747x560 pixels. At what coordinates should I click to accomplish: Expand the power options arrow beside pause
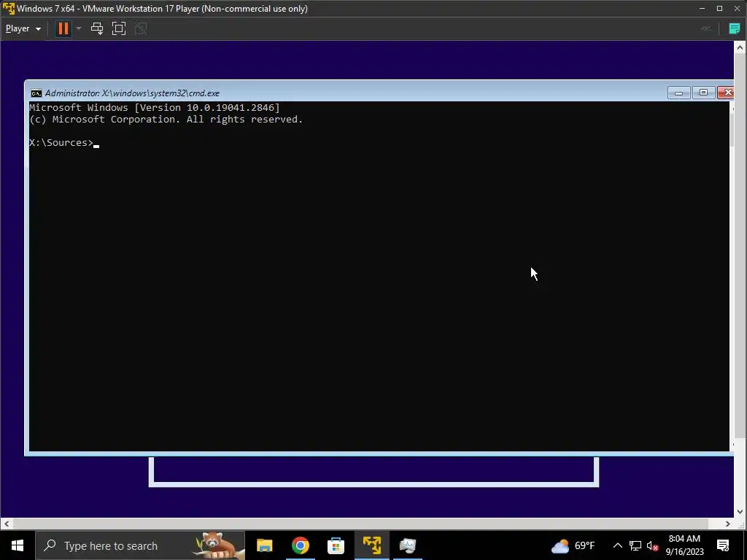point(79,28)
